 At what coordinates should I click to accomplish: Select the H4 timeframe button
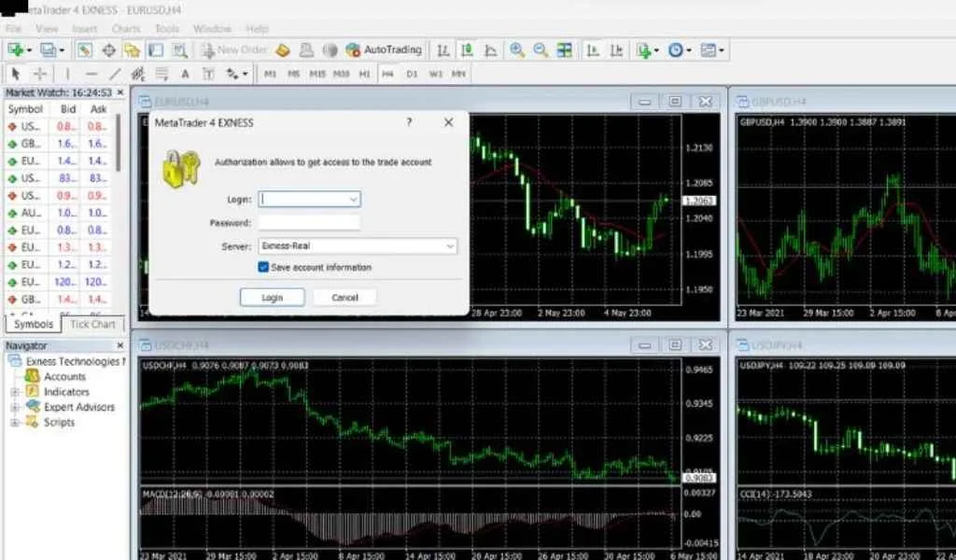coord(387,74)
